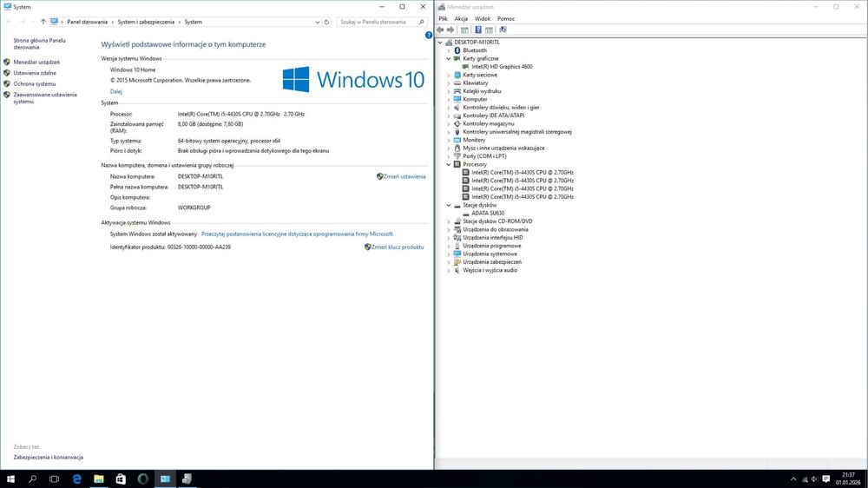This screenshot has width=868, height=488.
Task: Click the volume speaker icon in tray
Action: [814, 479]
